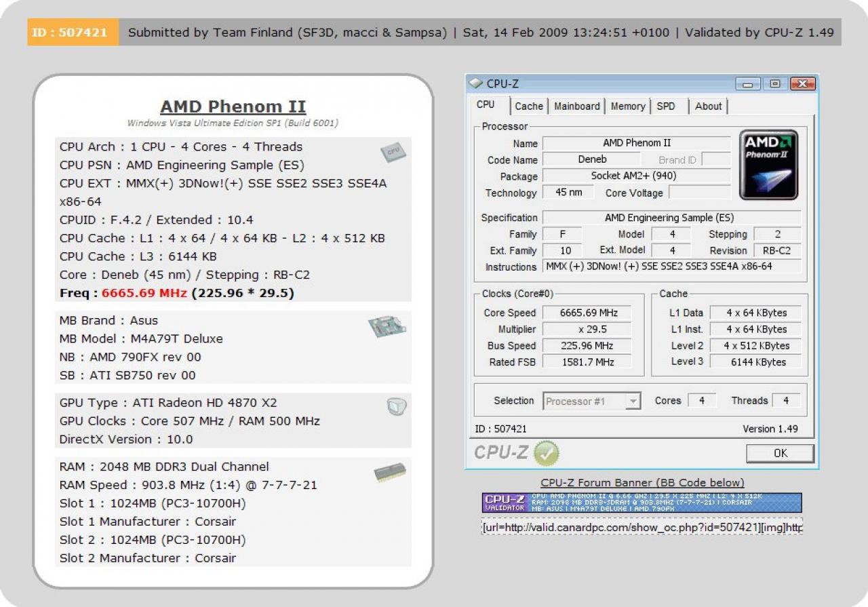Click the Code Name Deneb field
The image size is (868, 607).
coord(591,159)
